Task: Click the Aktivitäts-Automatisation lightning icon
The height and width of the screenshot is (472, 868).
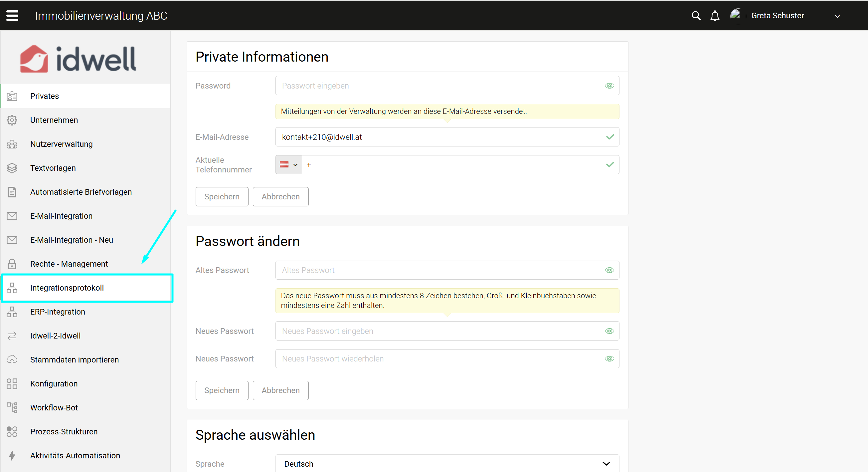Action: click(12, 455)
